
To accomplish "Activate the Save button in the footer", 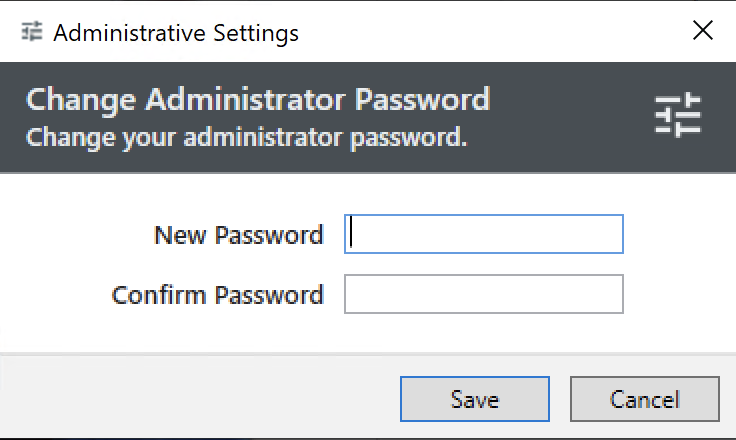I will coord(475,399).
